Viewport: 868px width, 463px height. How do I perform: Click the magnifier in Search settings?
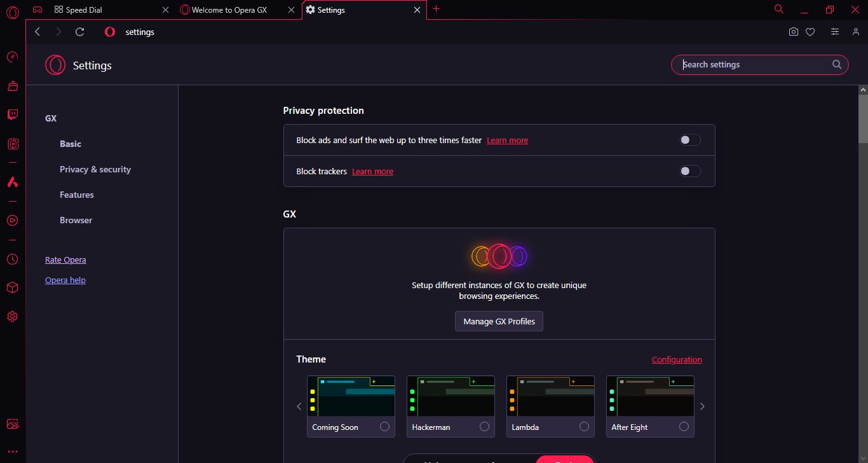coord(837,64)
